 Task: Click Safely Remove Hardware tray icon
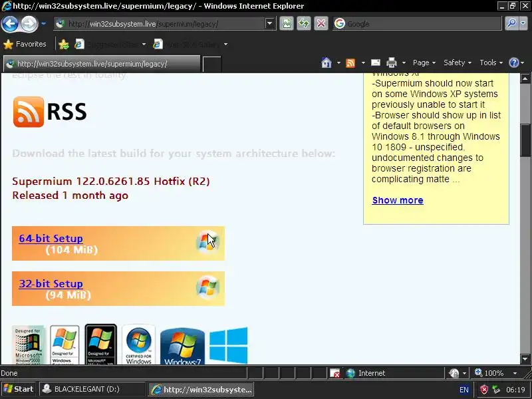pyautogui.click(x=496, y=389)
